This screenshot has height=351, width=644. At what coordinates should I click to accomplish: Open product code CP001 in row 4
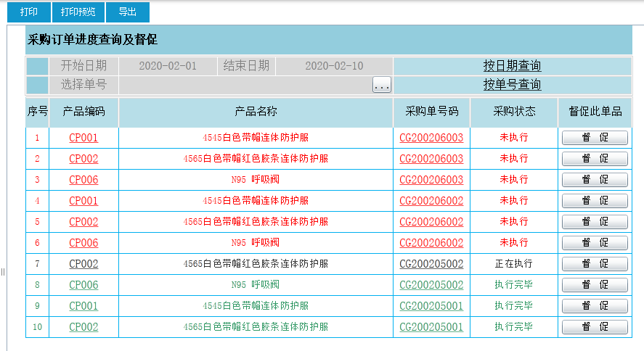[x=83, y=201]
